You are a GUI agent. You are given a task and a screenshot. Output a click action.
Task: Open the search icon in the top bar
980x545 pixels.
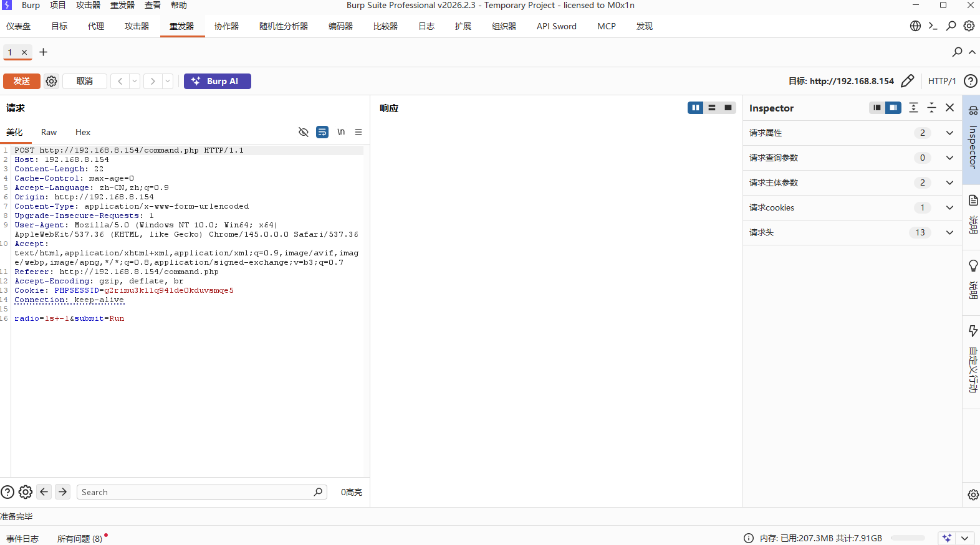click(951, 26)
